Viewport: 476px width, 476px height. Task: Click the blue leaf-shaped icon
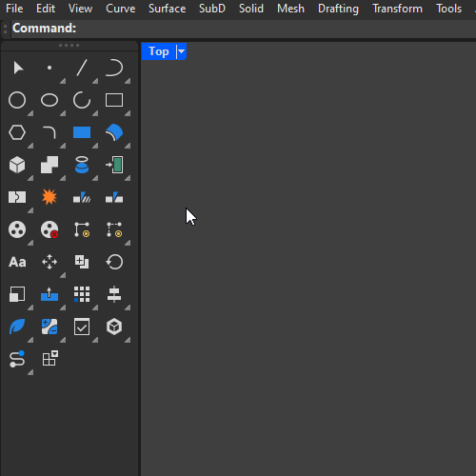pyautogui.click(x=17, y=327)
